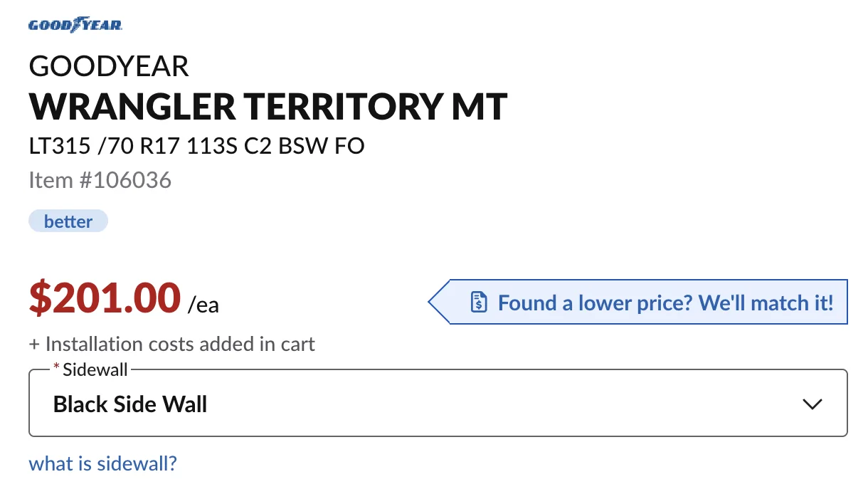Expand the Sidewall dropdown chevron arrow
This screenshot has width=868, height=494.
tap(812, 404)
